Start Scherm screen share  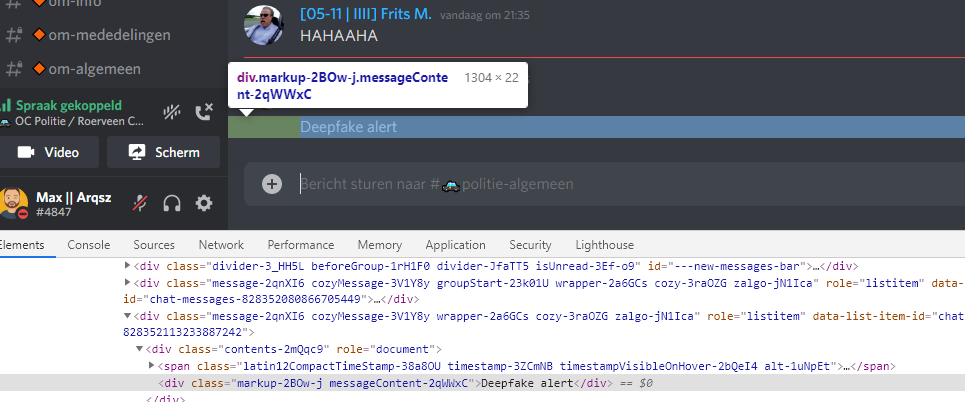(162, 152)
